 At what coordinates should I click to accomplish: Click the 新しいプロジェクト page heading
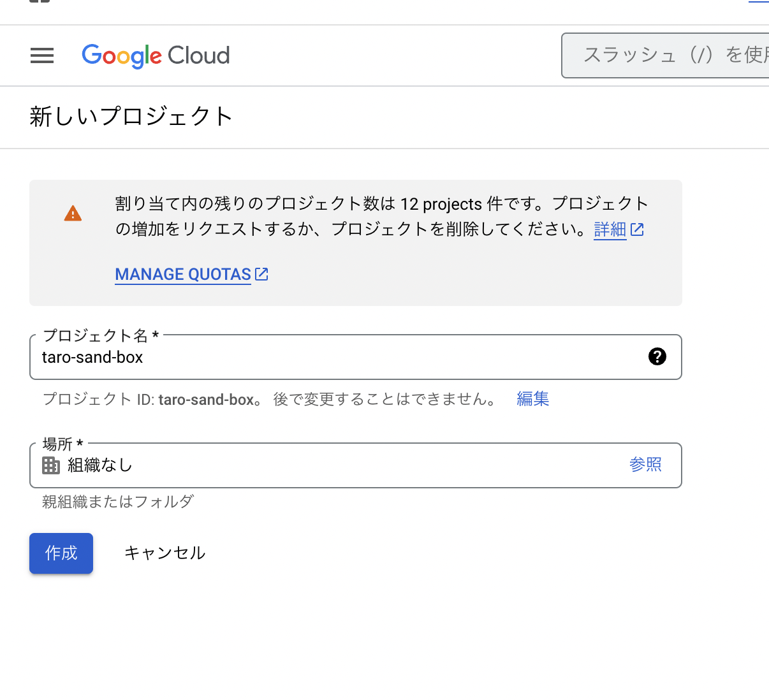pyautogui.click(x=131, y=117)
